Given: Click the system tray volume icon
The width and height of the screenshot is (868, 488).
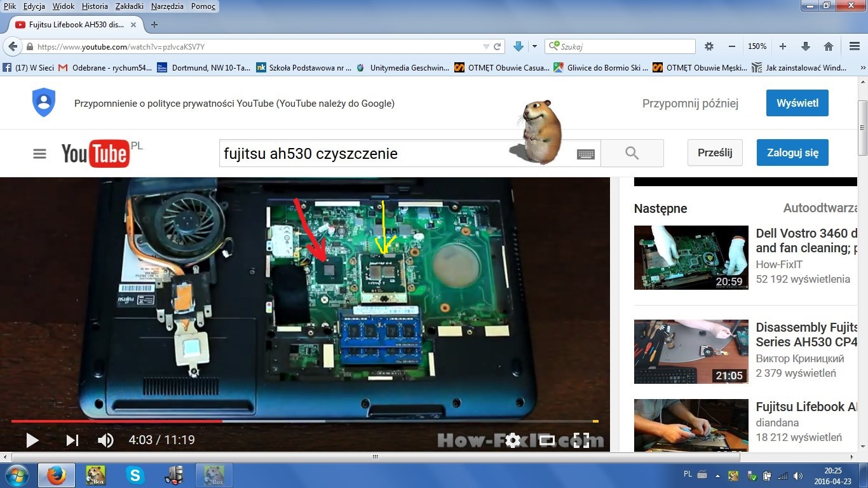Looking at the screenshot, I should click(x=798, y=475).
